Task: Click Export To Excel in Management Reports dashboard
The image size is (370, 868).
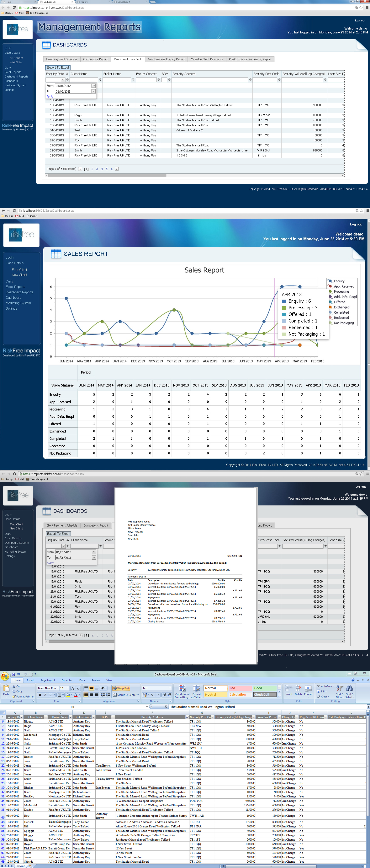Action: (58, 67)
